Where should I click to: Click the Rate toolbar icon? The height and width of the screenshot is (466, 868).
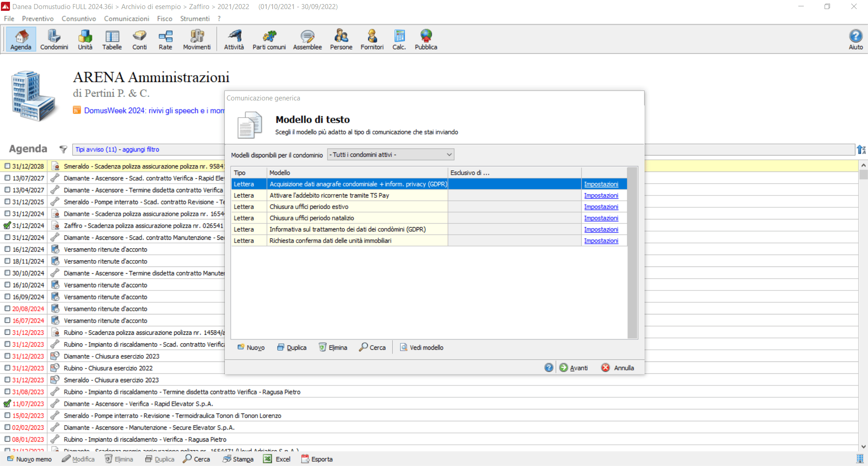165,39
